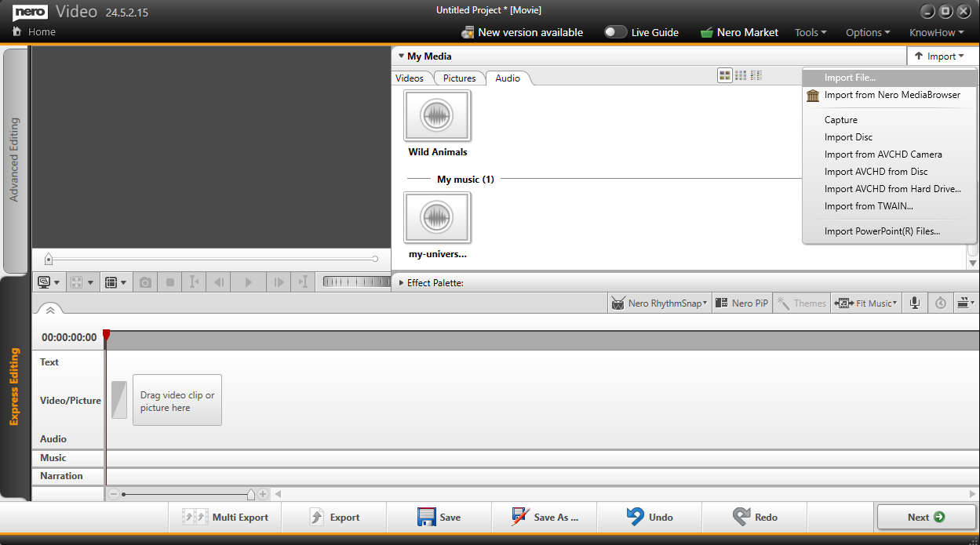Click the preview scrubber handle

tap(49, 259)
